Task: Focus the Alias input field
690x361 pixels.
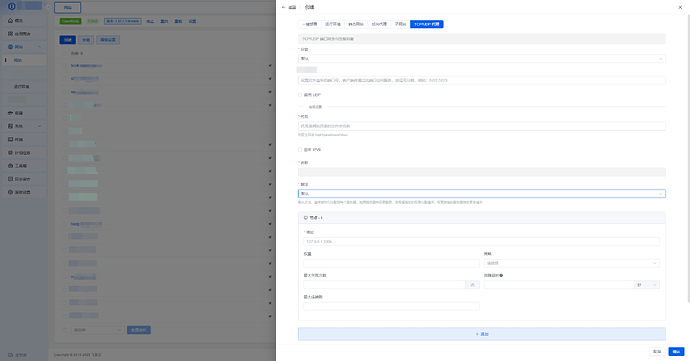Action: point(481,126)
